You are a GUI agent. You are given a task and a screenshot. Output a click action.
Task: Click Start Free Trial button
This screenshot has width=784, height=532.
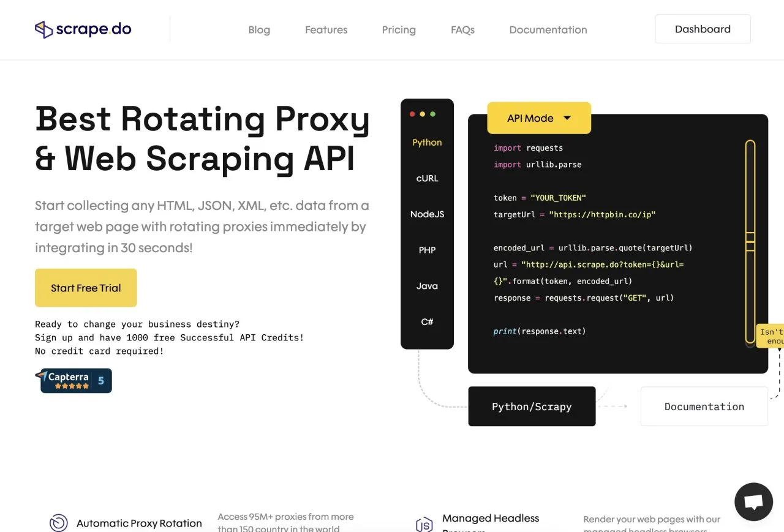tap(86, 288)
